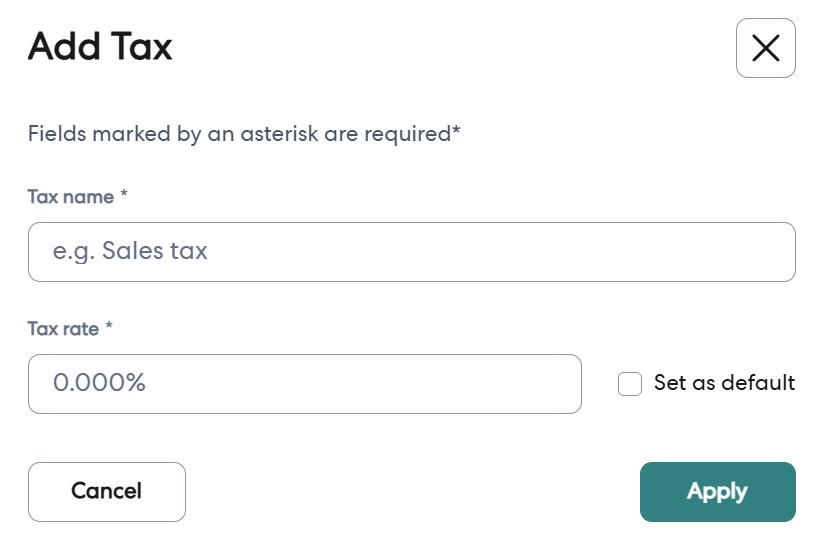Click the asterisk beside Tax rate label
The height and width of the screenshot is (547, 820).
pyautogui.click(x=109, y=327)
